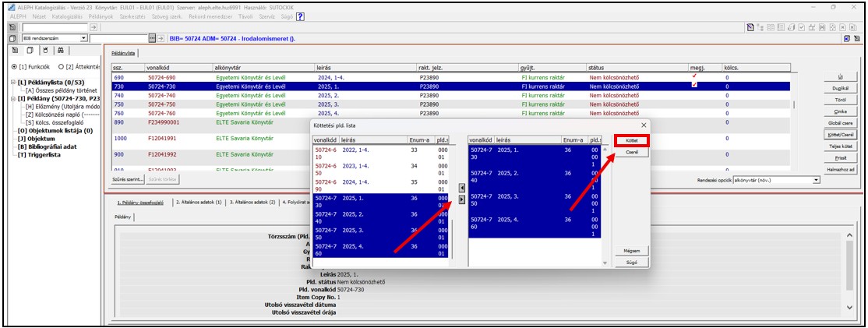This screenshot has width=868, height=328.
Task: Select [B] Bibliográfiai adat in the tree
Action: pos(47,146)
